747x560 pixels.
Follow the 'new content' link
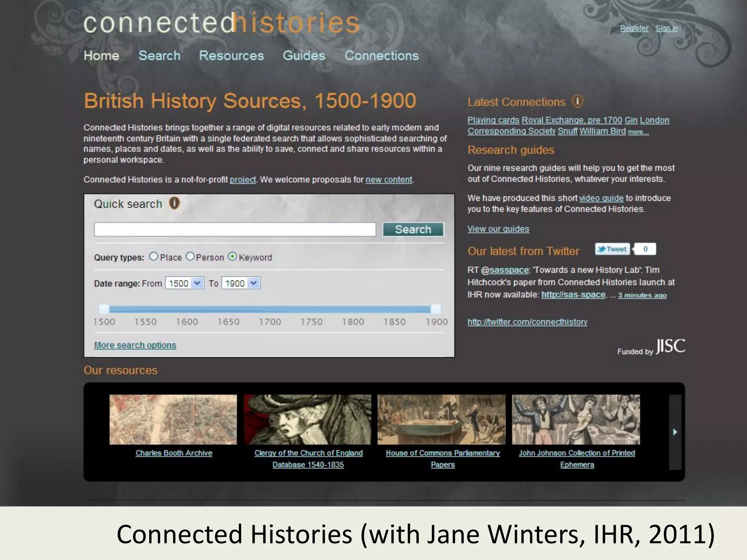[389, 180]
